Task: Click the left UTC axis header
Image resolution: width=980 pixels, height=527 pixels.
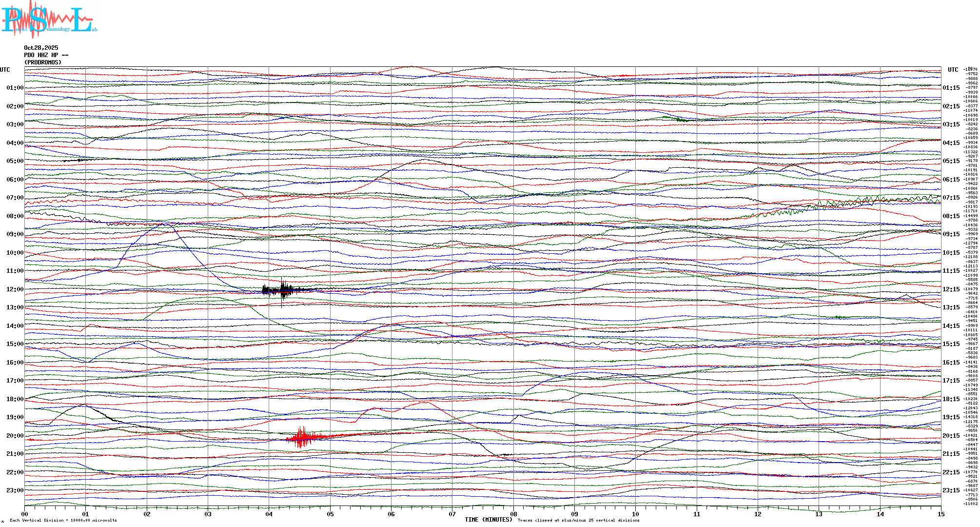Action: [5, 70]
